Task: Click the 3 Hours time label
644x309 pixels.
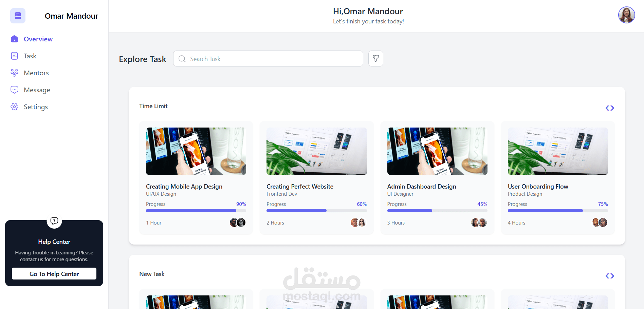Action: (x=396, y=223)
